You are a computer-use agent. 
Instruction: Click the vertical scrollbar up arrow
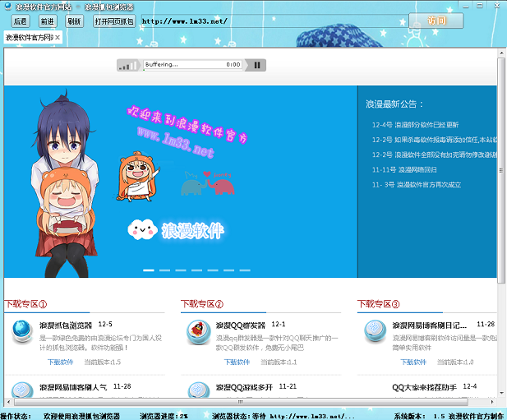(x=501, y=53)
